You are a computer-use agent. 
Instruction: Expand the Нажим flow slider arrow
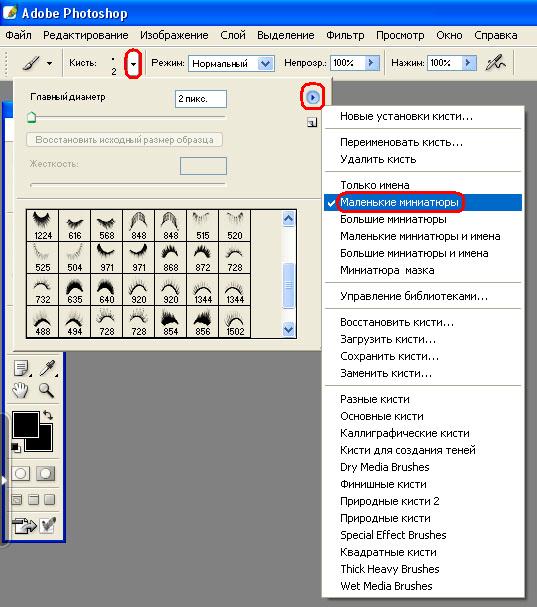[468, 63]
